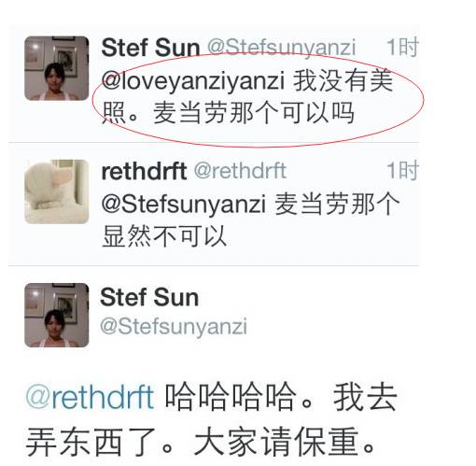Click the rethdrft display name

pyautogui.click(x=144, y=171)
